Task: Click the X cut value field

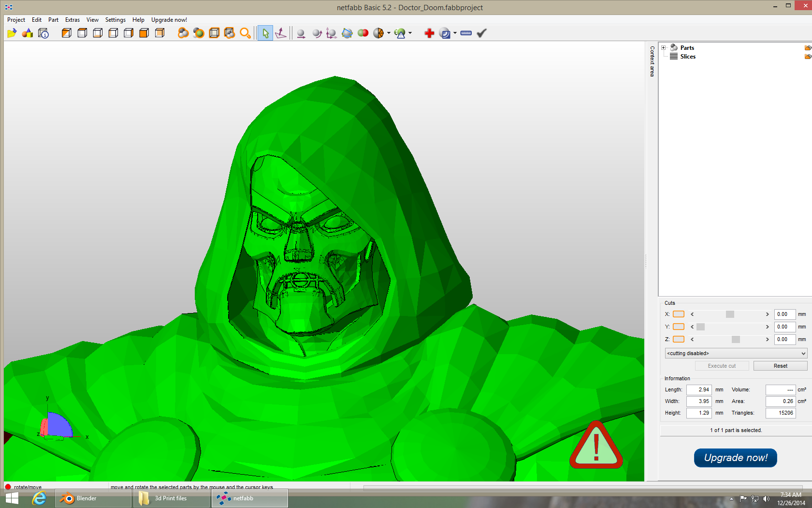Action: (785, 314)
